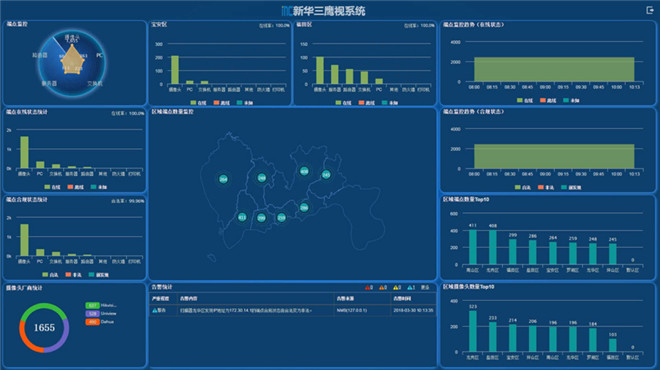Click the logout icon at top right
This screenshot has width=660, height=370.
(x=650, y=10)
